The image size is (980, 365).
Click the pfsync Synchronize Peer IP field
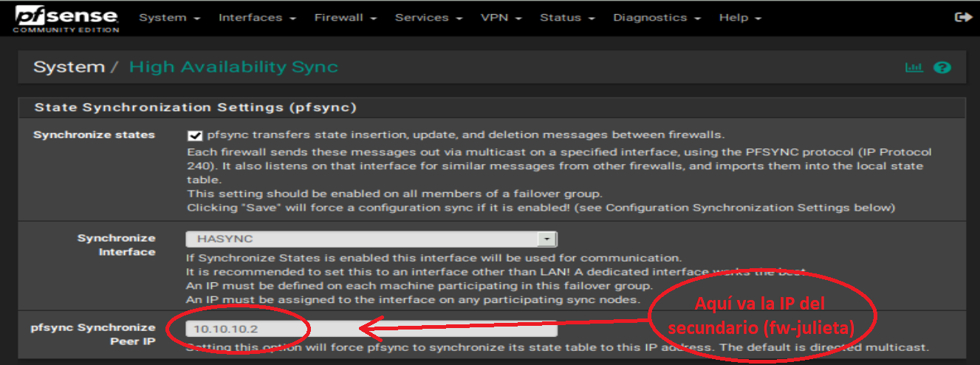click(371, 329)
